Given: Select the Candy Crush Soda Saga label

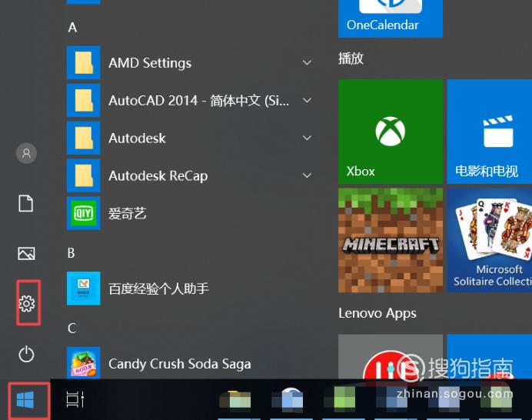Looking at the screenshot, I should click(180, 364).
